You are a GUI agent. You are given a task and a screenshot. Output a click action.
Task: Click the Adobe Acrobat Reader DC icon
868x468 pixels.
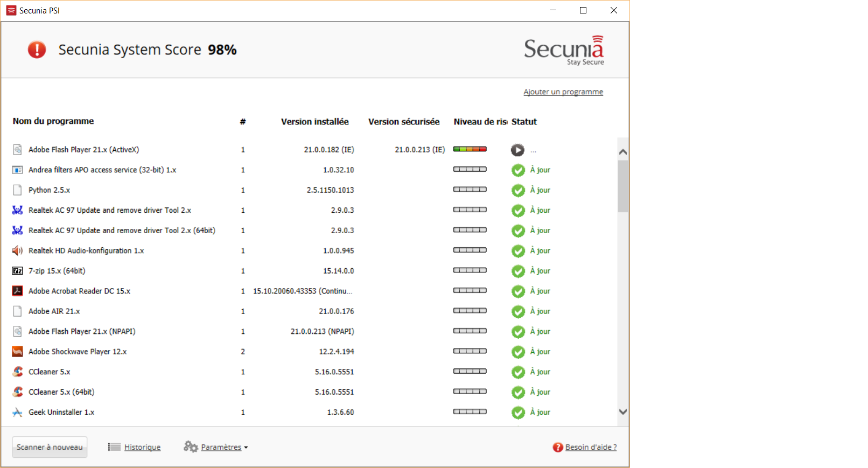[x=17, y=291]
